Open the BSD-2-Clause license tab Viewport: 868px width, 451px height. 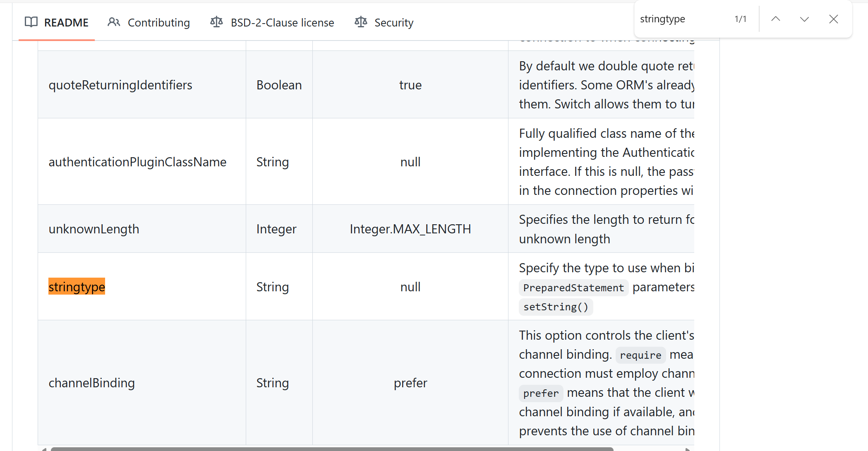[x=272, y=22]
